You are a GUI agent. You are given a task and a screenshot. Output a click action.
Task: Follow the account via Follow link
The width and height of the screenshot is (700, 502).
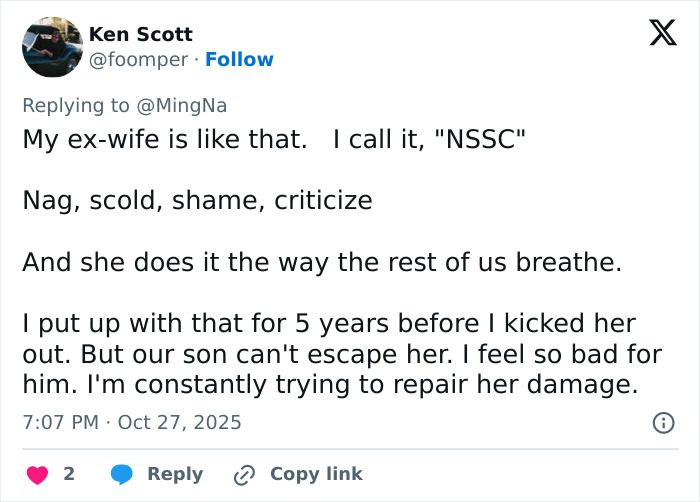239,60
